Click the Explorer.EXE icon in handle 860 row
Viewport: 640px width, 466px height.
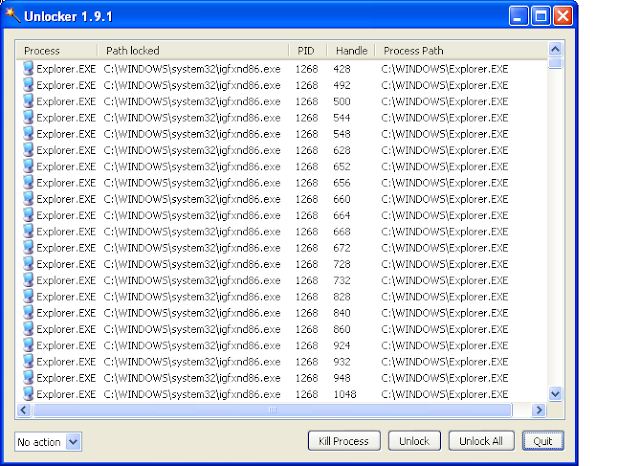[x=28, y=329]
